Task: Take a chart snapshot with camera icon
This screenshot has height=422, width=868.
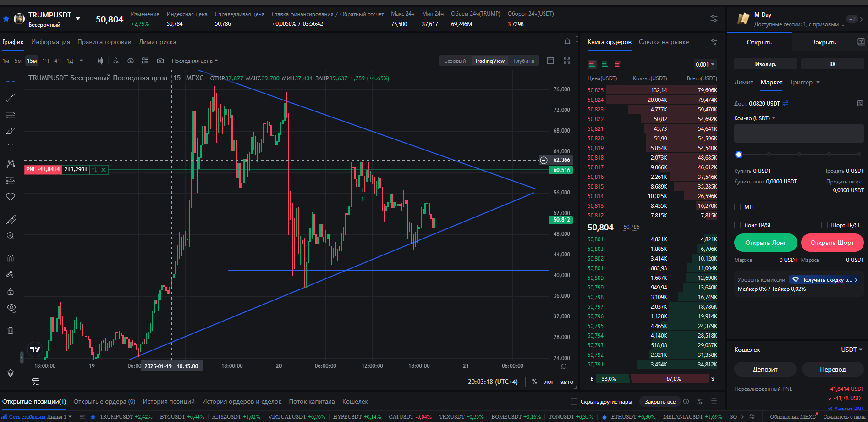Action: [160, 61]
